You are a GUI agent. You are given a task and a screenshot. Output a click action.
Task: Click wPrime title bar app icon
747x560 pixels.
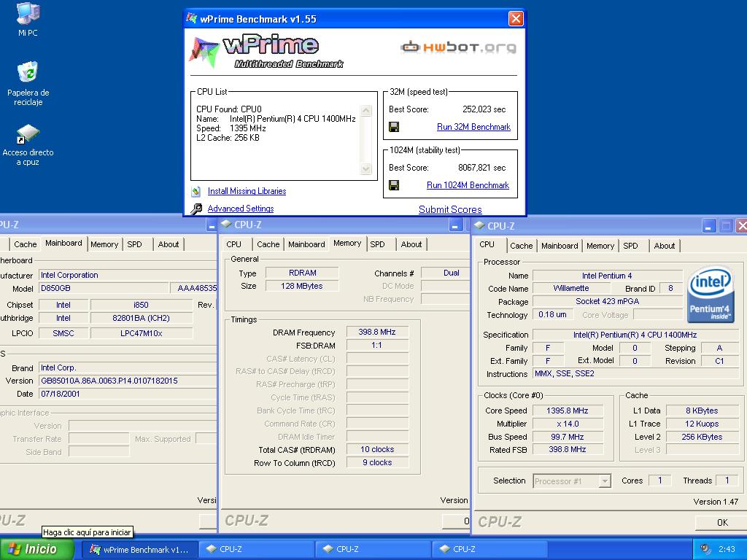click(192, 18)
